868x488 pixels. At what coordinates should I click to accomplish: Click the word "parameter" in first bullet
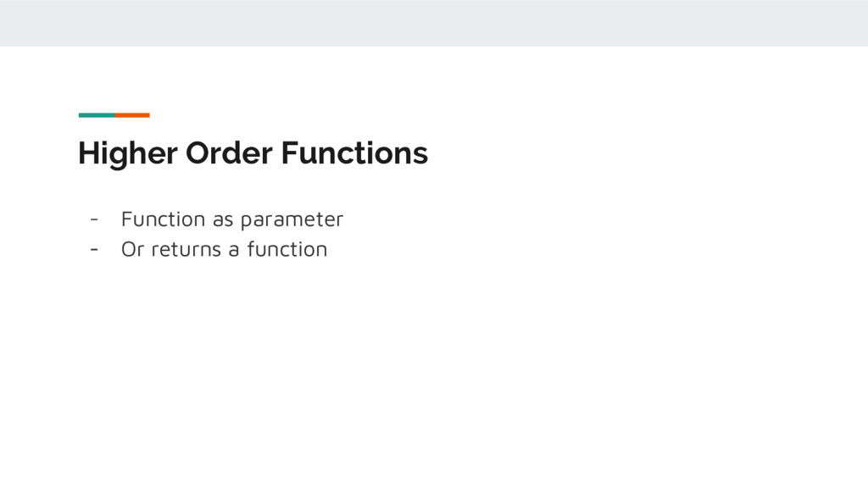tap(292, 220)
